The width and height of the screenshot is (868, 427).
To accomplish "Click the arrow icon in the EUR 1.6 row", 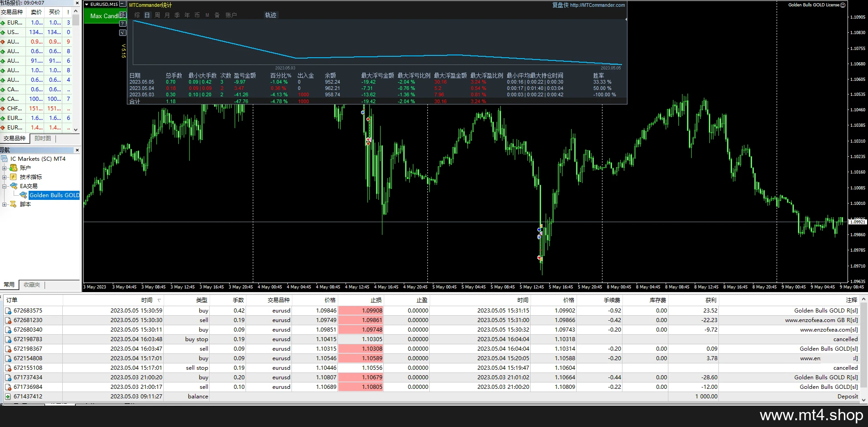I will click(x=3, y=118).
